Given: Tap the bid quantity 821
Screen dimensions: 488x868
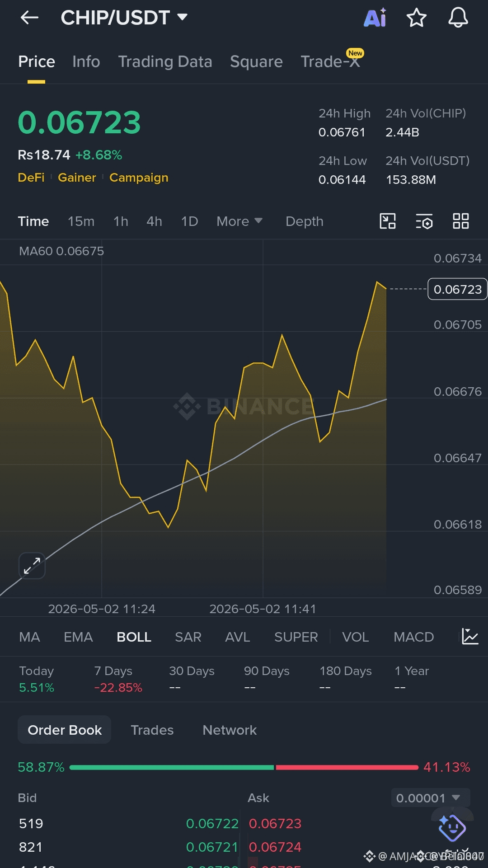Looking at the screenshot, I should (31, 847).
